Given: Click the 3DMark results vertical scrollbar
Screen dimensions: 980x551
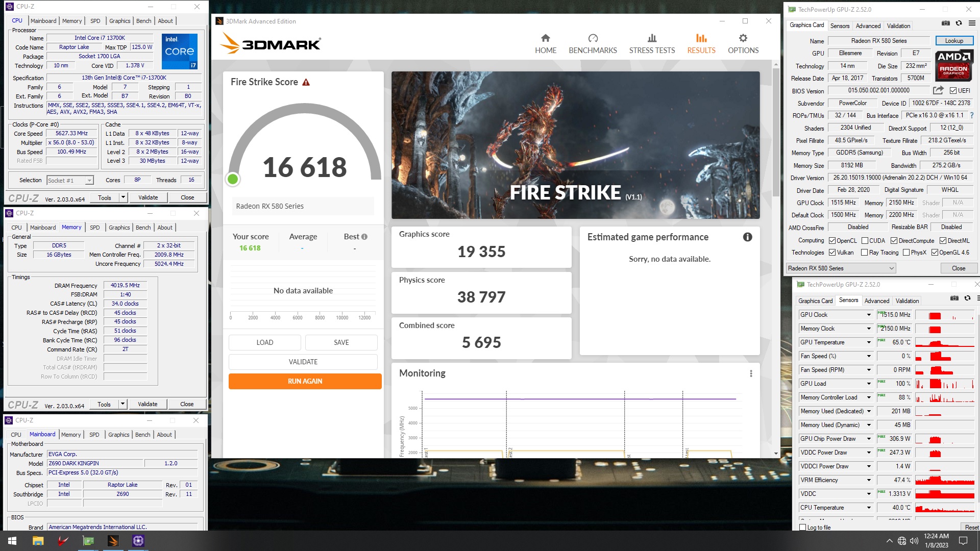Looking at the screenshot, I should [x=776, y=133].
